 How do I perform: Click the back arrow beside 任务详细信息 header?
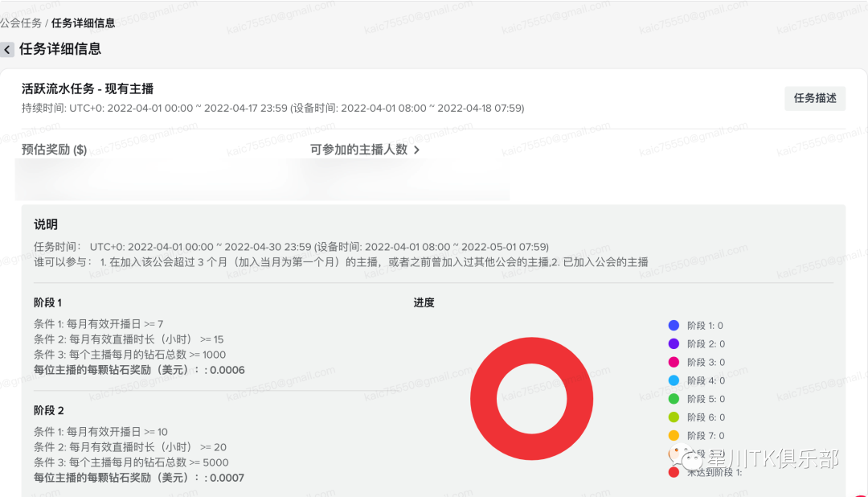(x=7, y=49)
